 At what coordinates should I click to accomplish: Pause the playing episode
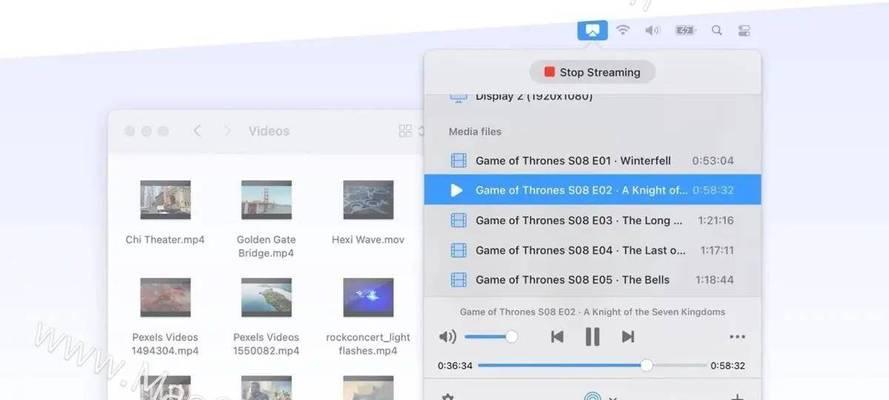[592, 337]
